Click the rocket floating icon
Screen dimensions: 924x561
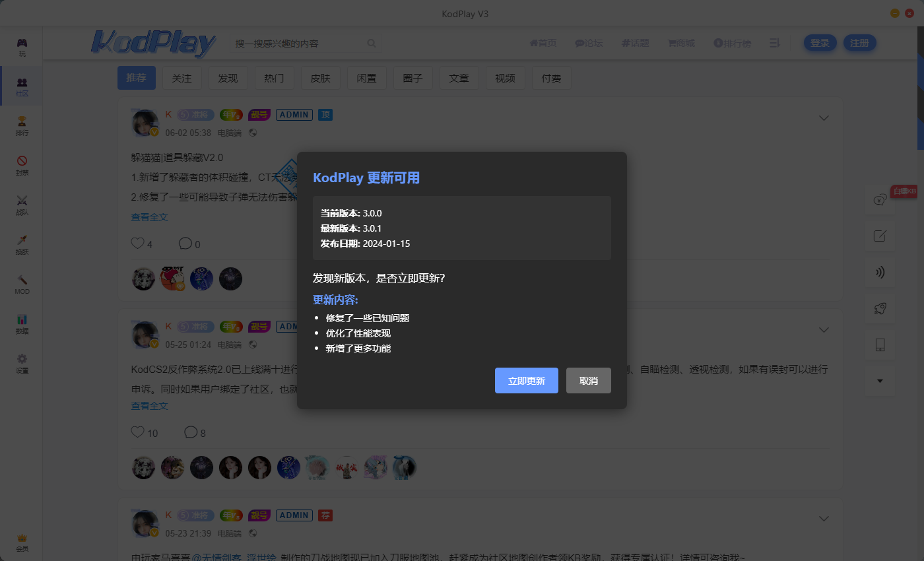coord(879,308)
